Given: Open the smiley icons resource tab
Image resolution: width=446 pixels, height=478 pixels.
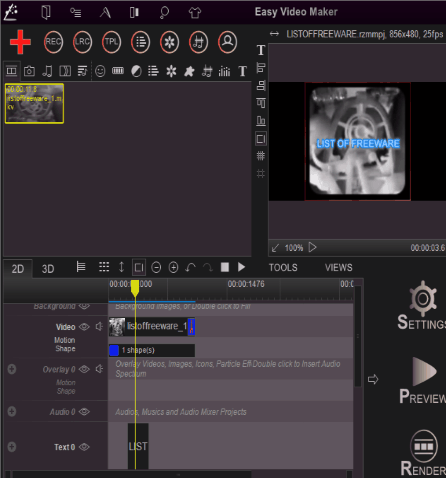Looking at the screenshot, I should [x=100, y=71].
